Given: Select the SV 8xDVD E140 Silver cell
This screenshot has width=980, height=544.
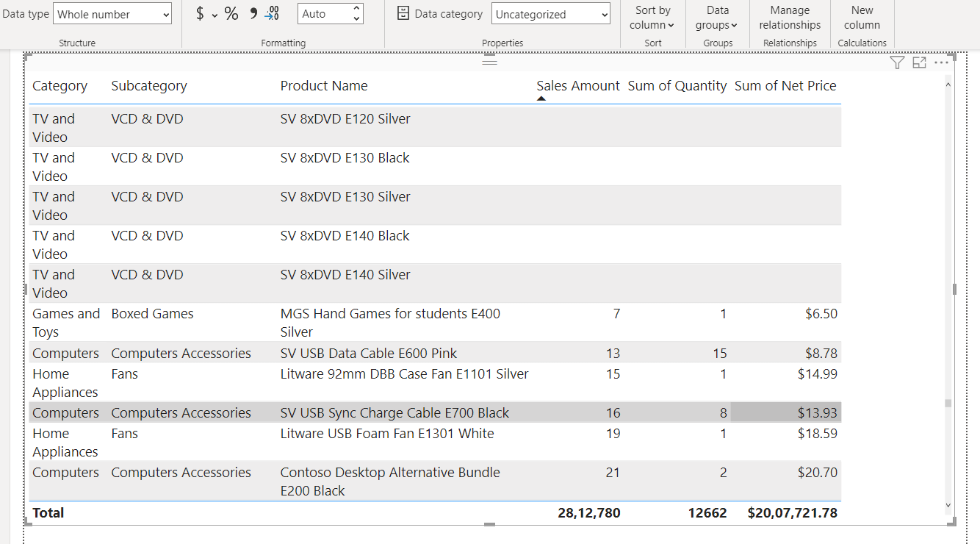Looking at the screenshot, I should point(345,275).
